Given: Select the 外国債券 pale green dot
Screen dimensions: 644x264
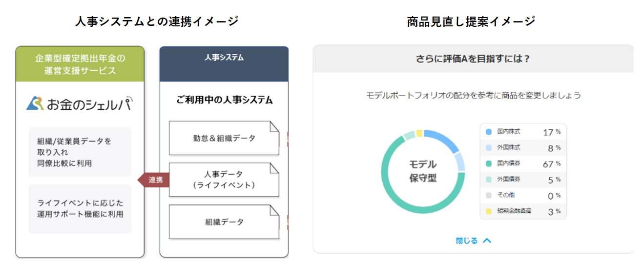Looking at the screenshot, I should pyautogui.click(x=488, y=180).
